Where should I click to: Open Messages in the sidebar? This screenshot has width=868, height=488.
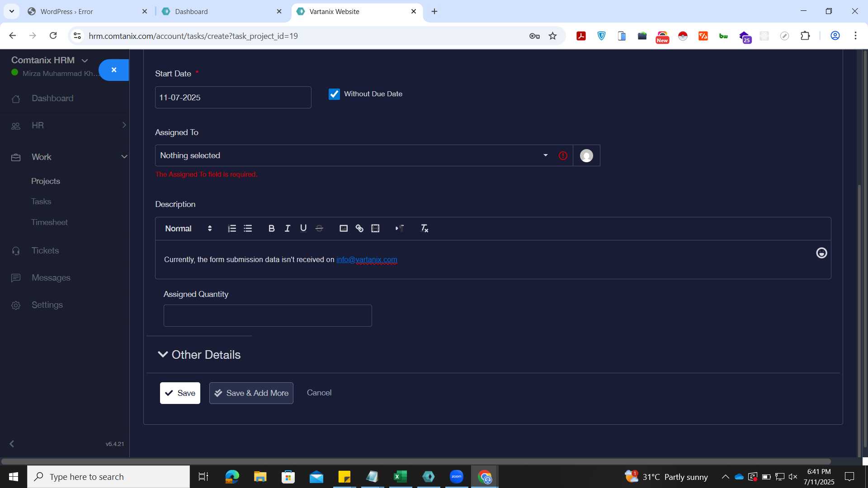(x=51, y=278)
